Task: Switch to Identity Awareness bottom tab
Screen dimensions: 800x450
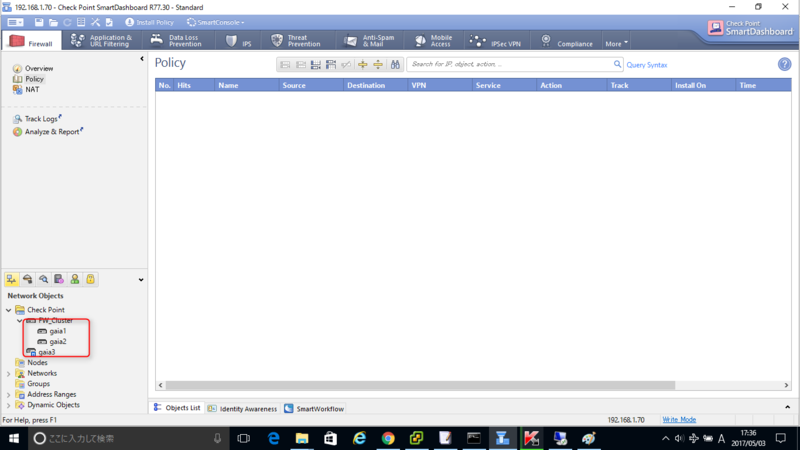Action: tap(242, 409)
